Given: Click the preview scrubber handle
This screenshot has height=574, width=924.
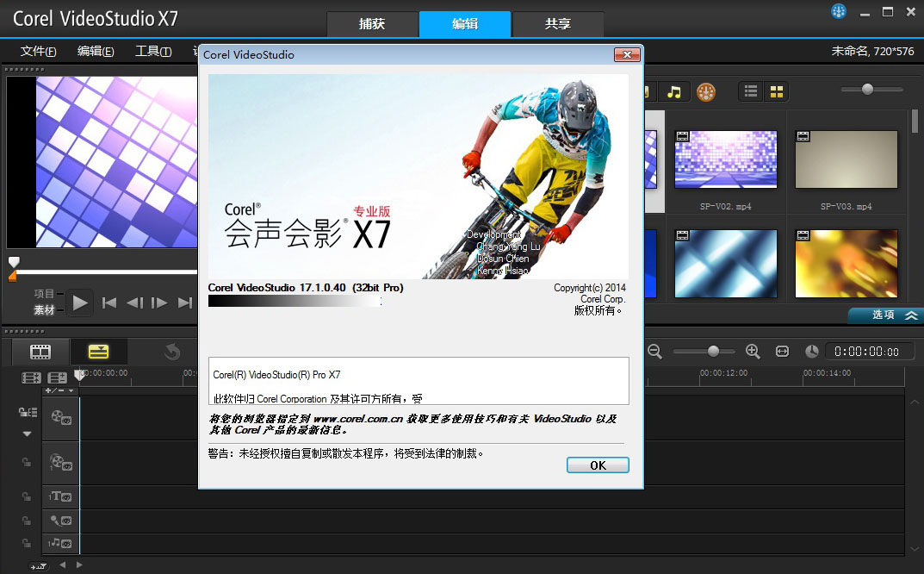Looking at the screenshot, I should [14, 261].
